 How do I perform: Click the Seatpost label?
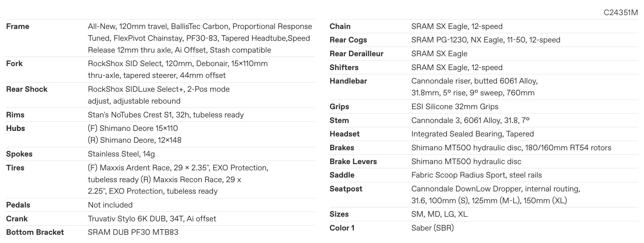(346, 189)
